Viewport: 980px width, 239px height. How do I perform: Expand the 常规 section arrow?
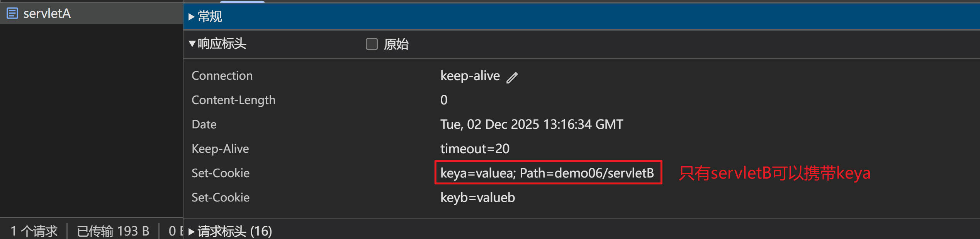[191, 17]
